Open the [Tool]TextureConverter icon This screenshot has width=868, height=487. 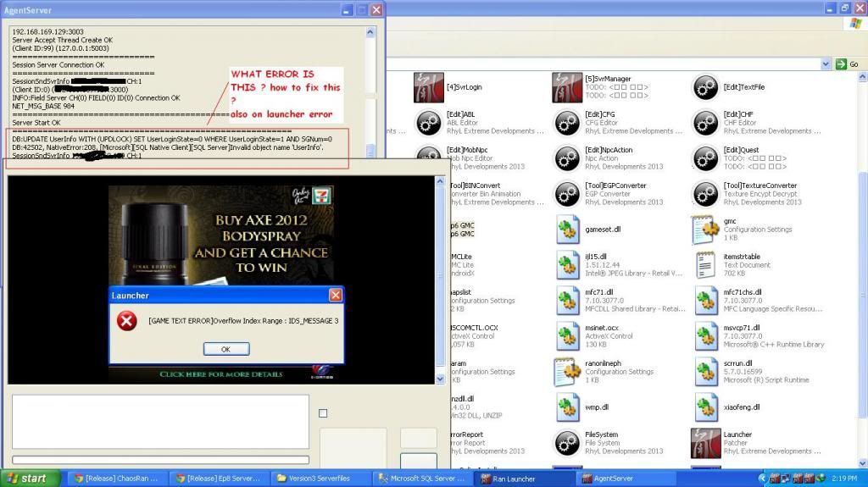tap(705, 195)
